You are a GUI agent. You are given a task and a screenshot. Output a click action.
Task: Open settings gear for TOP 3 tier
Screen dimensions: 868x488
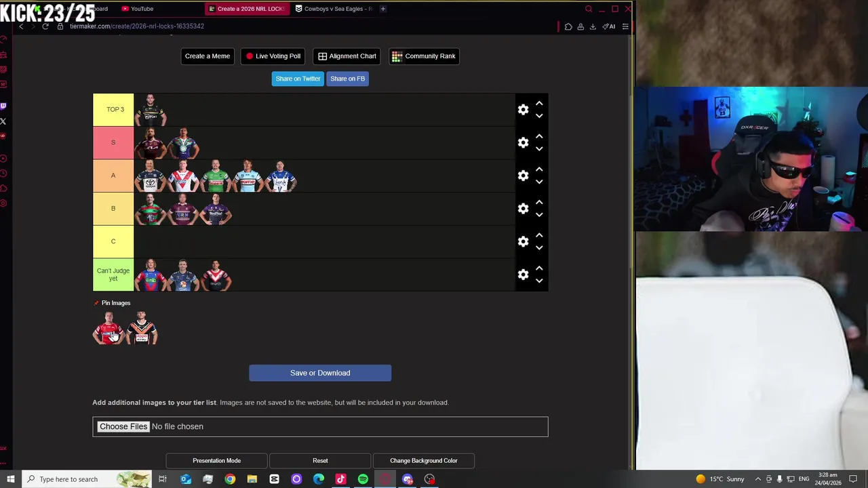(x=523, y=110)
